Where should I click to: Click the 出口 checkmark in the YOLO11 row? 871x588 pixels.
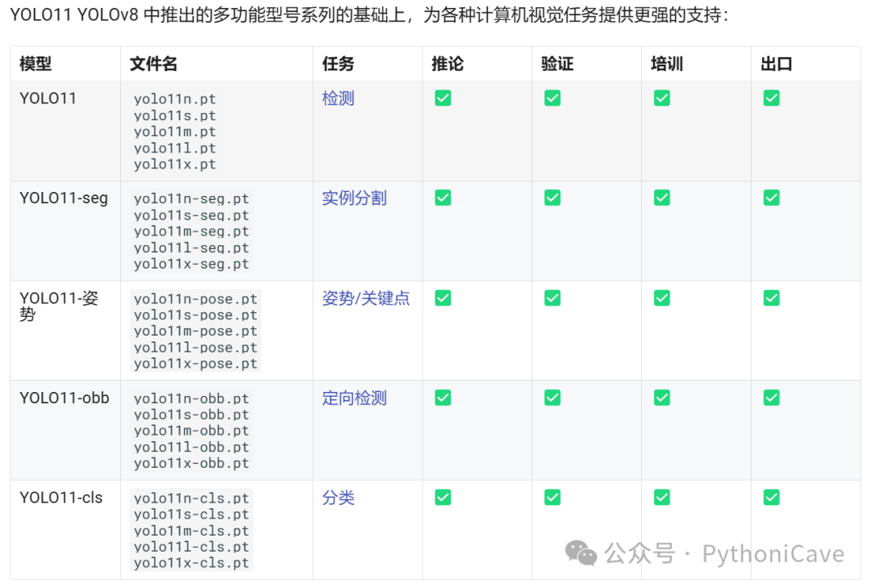(x=771, y=98)
